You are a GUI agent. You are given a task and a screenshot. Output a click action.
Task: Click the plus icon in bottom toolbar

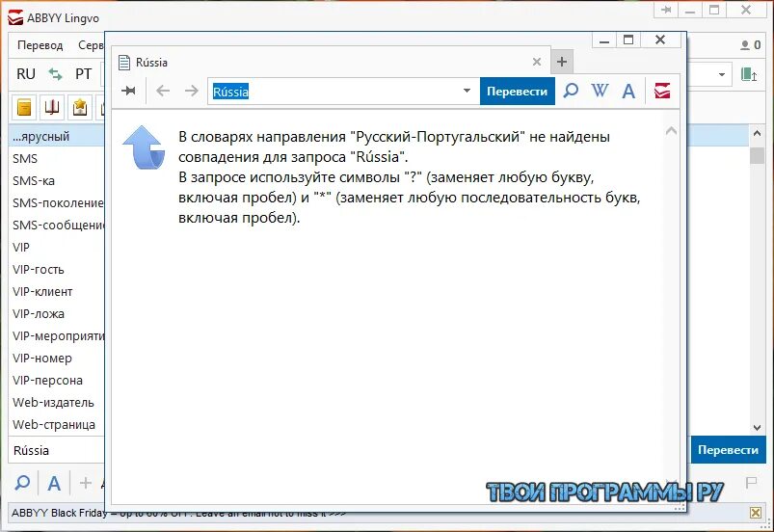[86, 483]
